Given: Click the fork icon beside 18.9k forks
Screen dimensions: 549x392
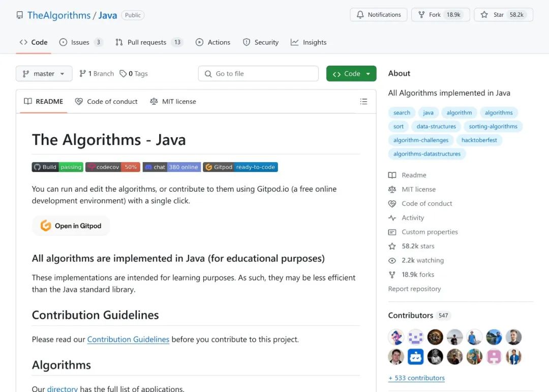Looking at the screenshot, I should (x=392, y=275).
